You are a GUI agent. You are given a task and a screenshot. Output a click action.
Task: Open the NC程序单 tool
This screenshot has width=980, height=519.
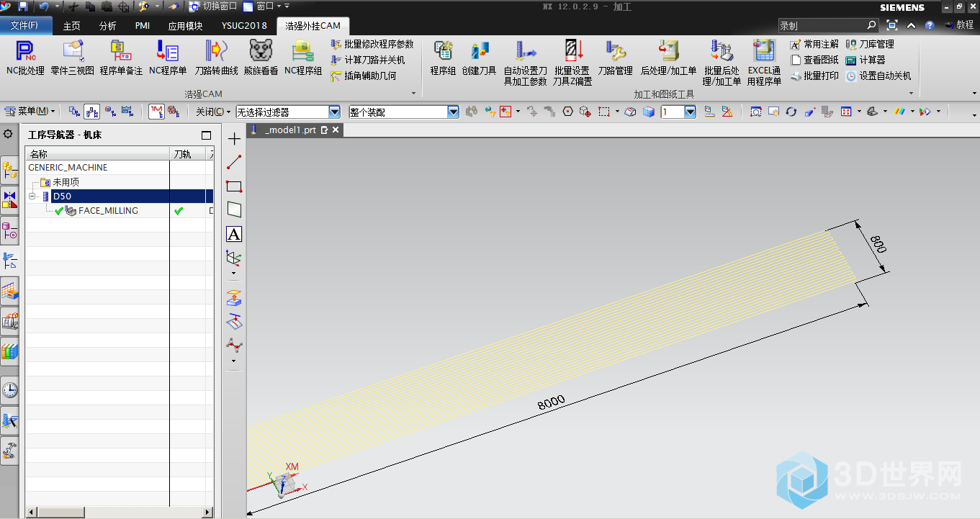(x=168, y=58)
